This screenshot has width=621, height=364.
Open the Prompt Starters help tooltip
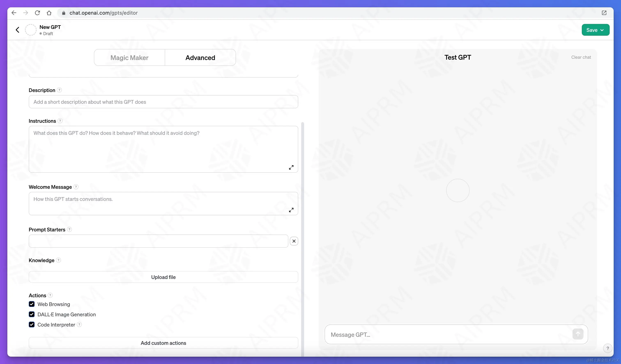(69, 230)
